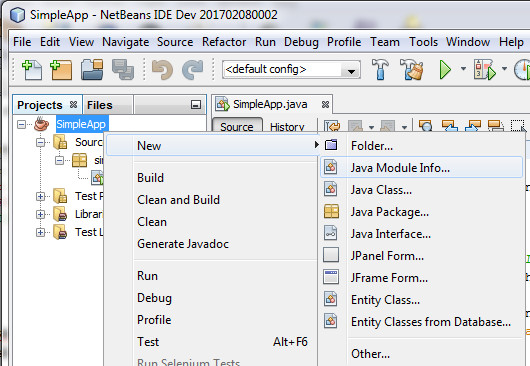Viewport: 530px width, 366px height.
Task: Open the Tools menu
Action: [423, 42]
